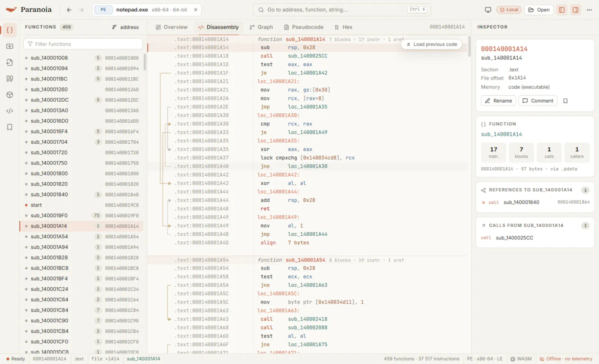Open the package cube sidebar icon
The image size is (599, 364).
(x=10, y=95)
